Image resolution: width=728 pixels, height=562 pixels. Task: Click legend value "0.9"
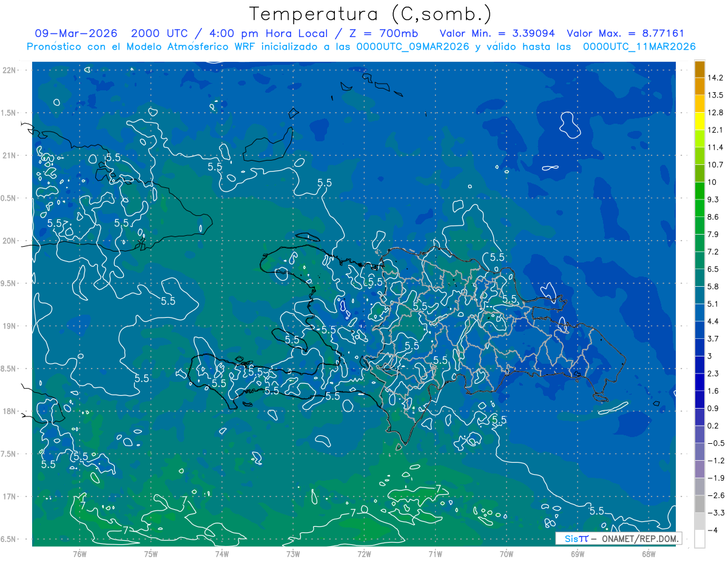(713, 409)
